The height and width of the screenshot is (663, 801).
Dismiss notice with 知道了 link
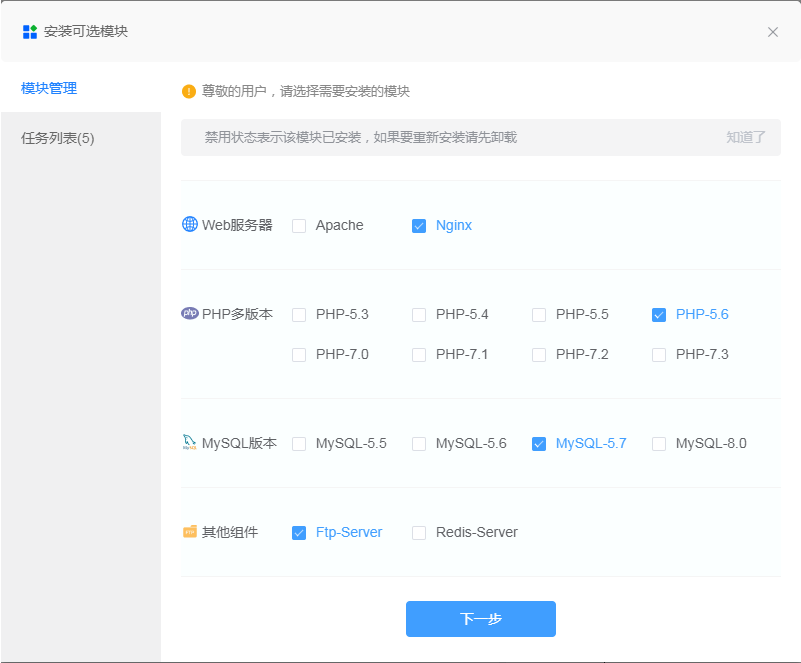pyautogui.click(x=746, y=137)
